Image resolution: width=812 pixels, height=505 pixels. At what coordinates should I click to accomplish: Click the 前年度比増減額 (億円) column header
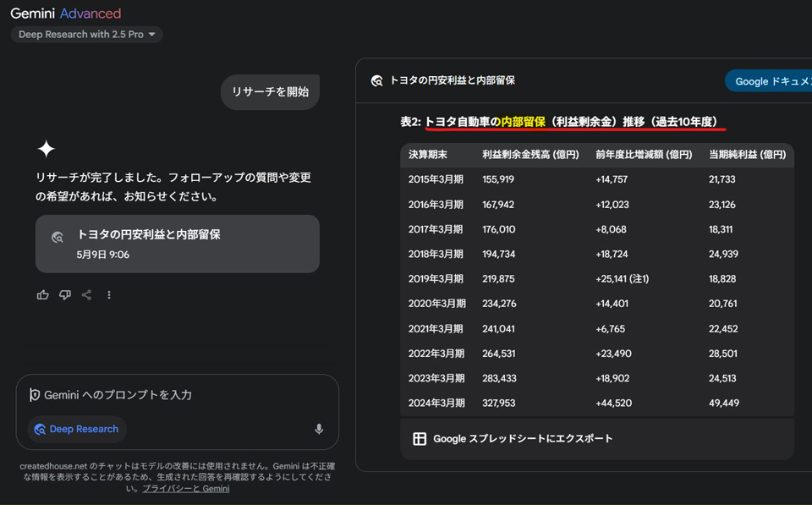tap(644, 154)
